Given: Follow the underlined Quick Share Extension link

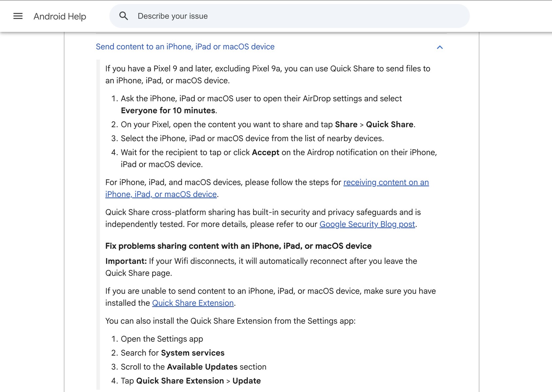Looking at the screenshot, I should 193,303.
